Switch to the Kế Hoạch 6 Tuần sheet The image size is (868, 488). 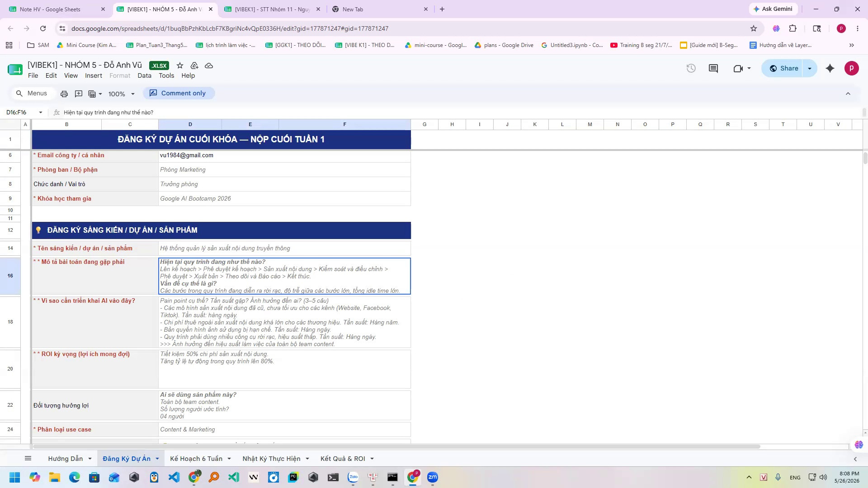click(196, 459)
